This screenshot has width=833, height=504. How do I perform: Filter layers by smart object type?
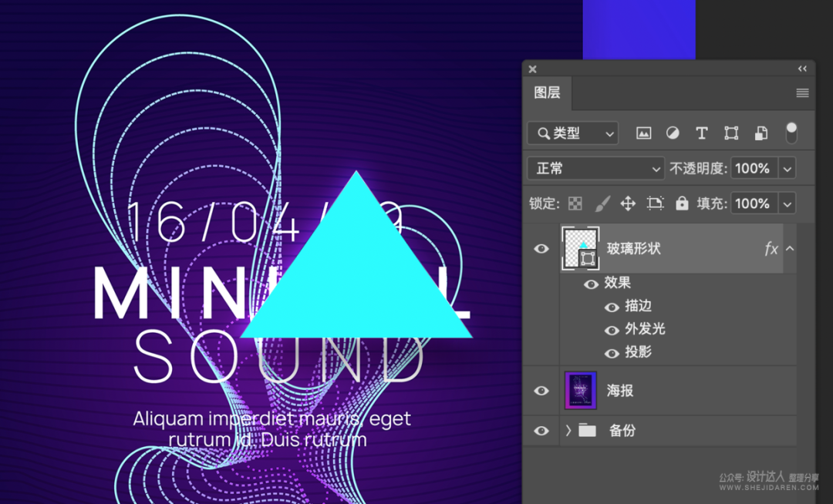coord(760,133)
